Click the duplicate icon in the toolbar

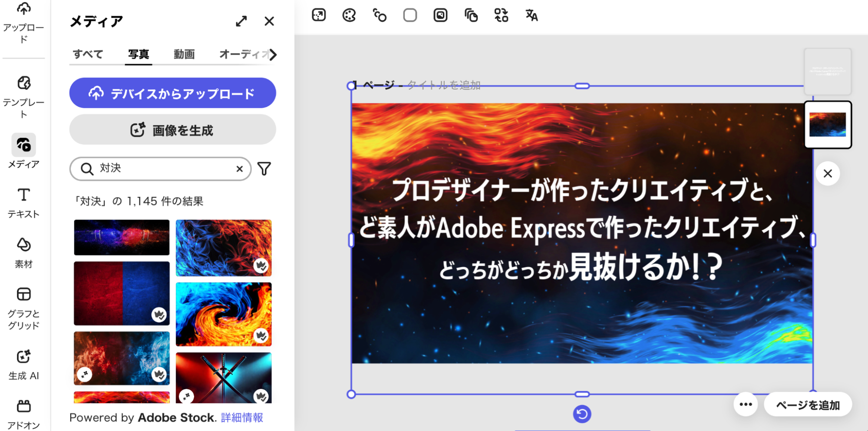(x=471, y=16)
